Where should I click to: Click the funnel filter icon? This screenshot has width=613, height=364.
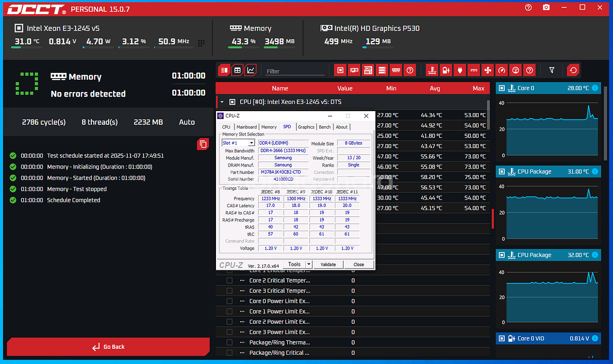[552, 70]
